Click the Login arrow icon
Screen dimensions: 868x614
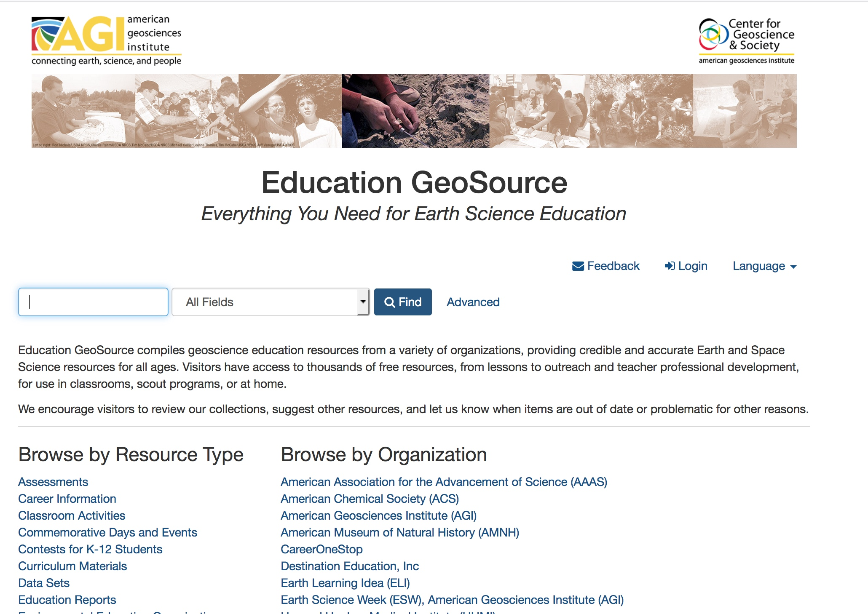pos(670,266)
